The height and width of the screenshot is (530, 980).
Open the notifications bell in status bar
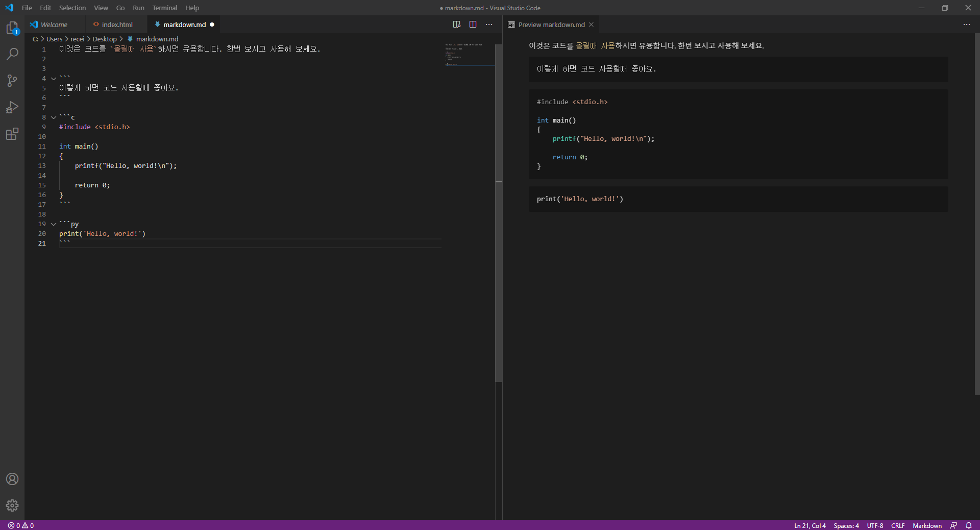pos(969,525)
